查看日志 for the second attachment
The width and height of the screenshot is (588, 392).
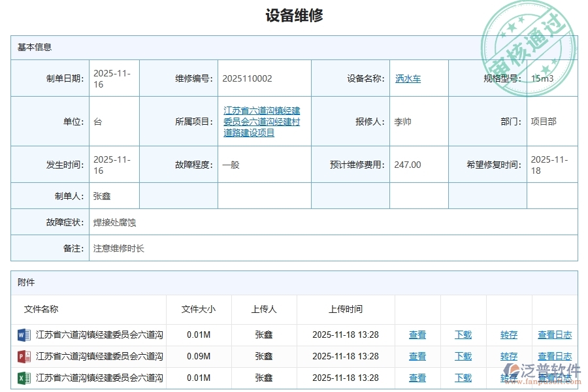(x=554, y=356)
